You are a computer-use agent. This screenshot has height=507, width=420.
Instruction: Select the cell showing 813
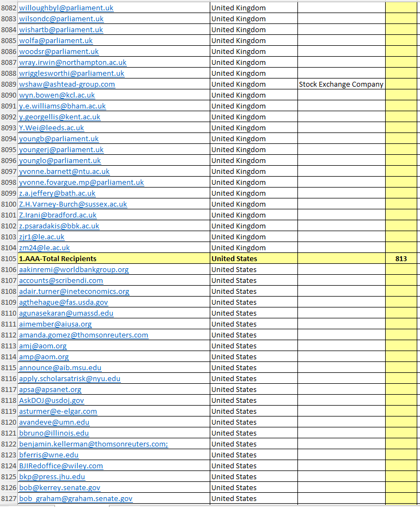(x=401, y=258)
